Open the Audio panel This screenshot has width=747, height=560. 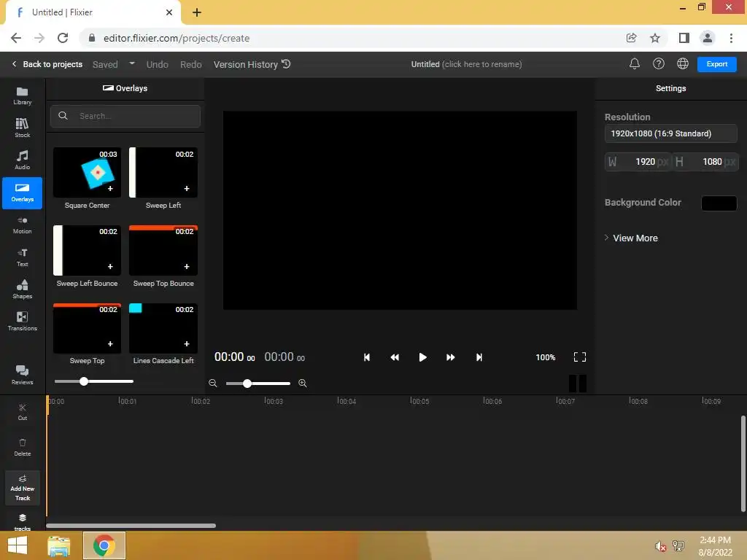pyautogui.click(x=22, y=160)
